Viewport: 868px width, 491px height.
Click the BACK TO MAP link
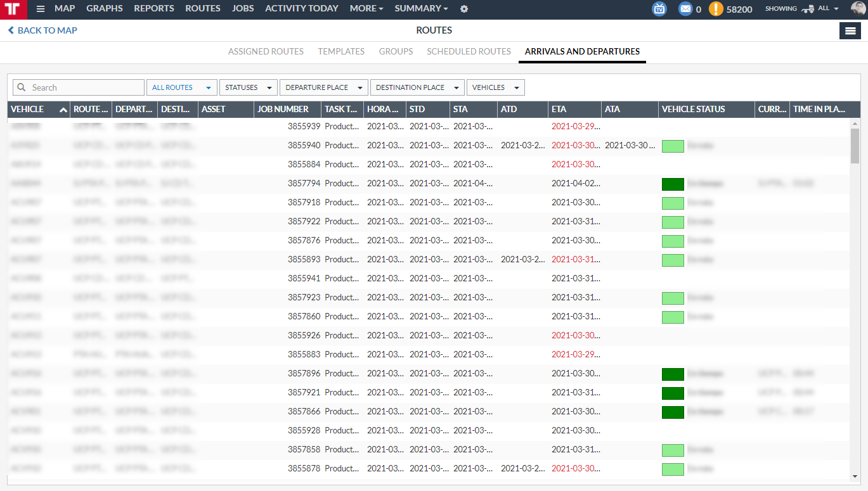pos(42,30)
